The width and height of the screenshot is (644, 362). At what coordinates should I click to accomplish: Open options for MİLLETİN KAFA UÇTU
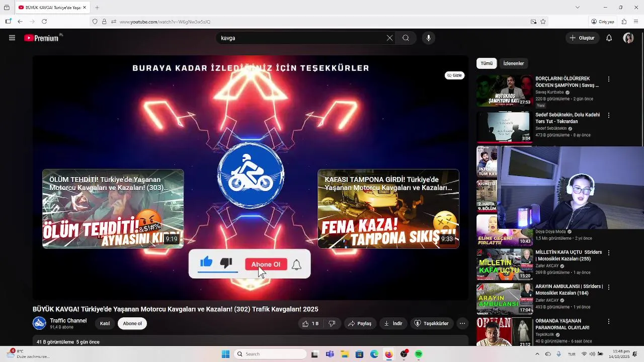(609, 253)
